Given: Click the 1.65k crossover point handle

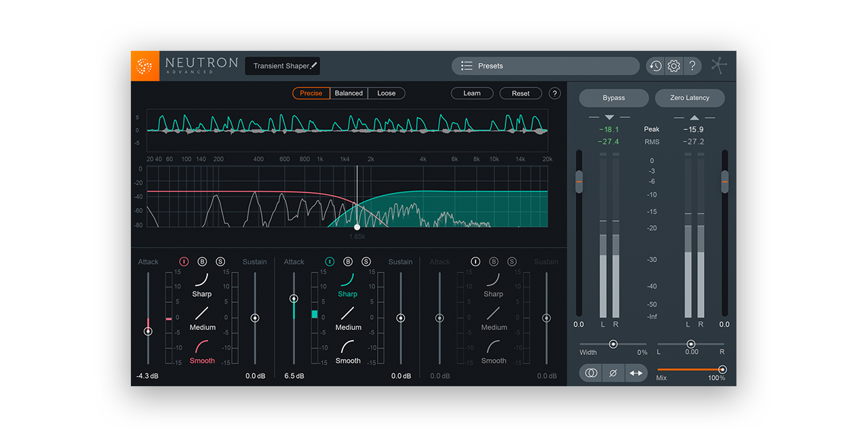Looking at the screenshot, I should point(357,227).
